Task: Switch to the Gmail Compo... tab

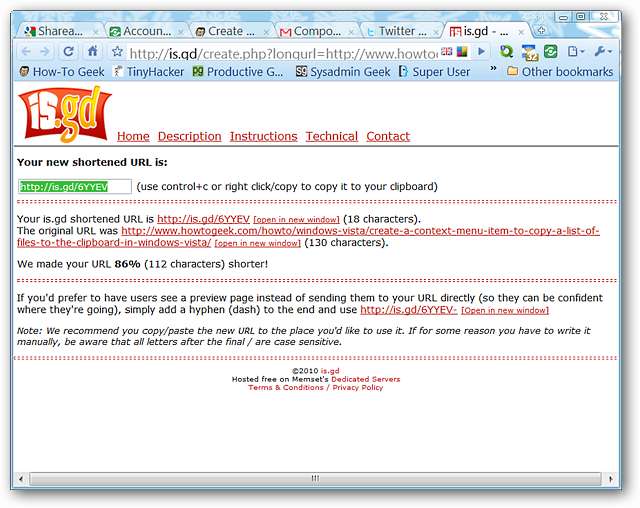Action: (x=313, y=31)
